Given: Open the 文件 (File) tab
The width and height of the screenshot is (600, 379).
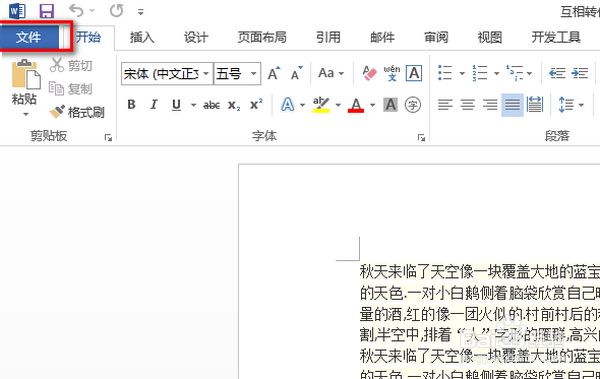Looking at the screenshot, I should click(29, 37).
